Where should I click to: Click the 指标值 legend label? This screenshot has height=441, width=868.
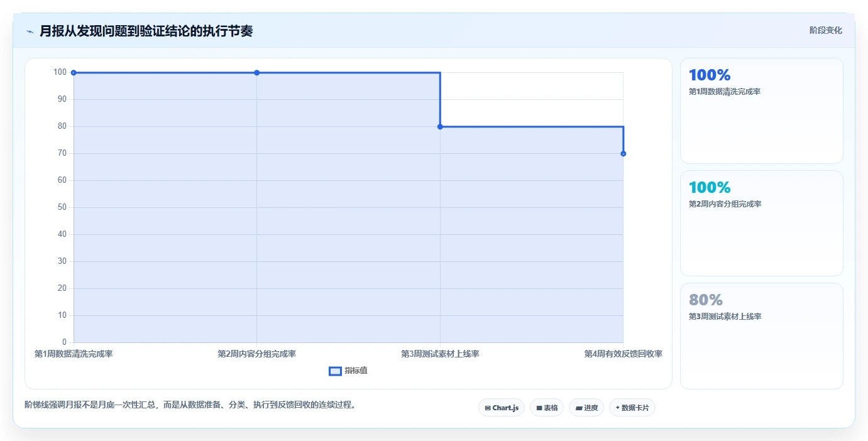(356, 371)
